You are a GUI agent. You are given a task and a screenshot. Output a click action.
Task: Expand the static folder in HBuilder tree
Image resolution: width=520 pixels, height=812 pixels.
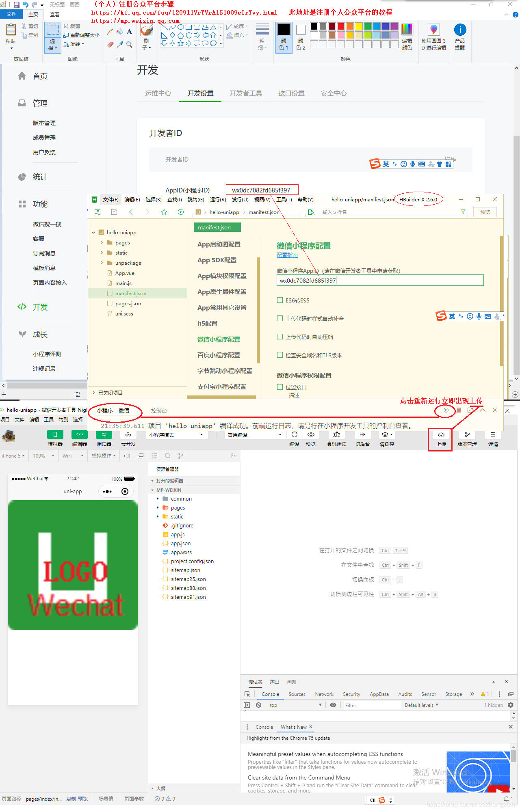(x=102, y=253)
